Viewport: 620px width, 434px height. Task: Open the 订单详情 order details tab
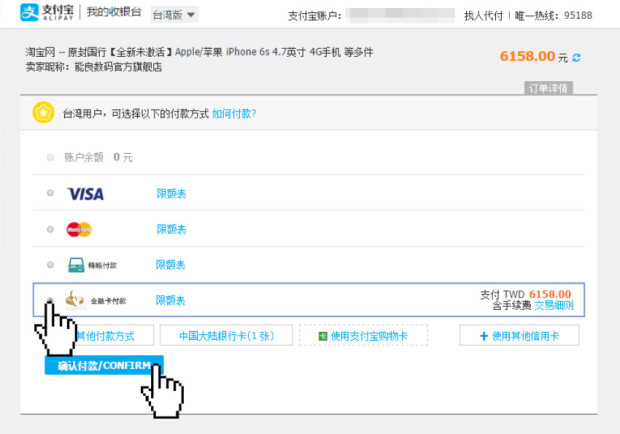(x=548, y=88)
